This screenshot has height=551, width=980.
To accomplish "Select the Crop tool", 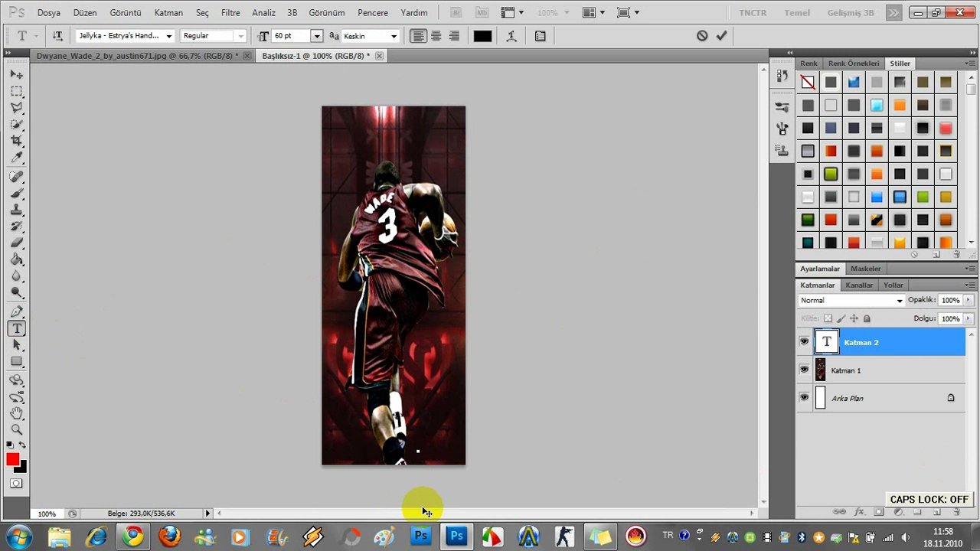I will pos(17,141).
